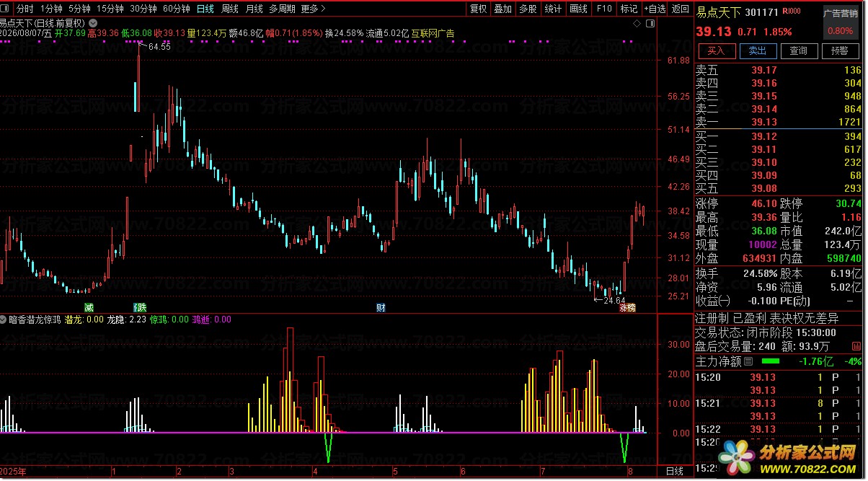This screenshot has height=481, width=868.
Task: Click the diamond icon above the price chart
Action: pos(637,24)
